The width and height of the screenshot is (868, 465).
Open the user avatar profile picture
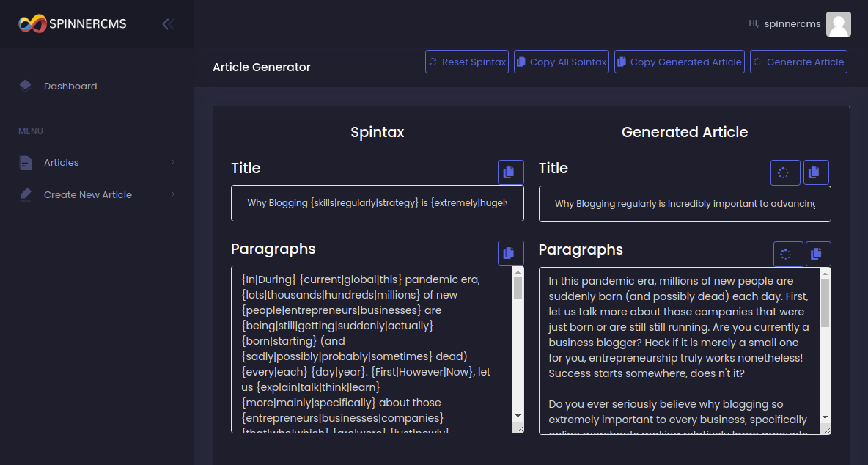click(x=838, y=24)
